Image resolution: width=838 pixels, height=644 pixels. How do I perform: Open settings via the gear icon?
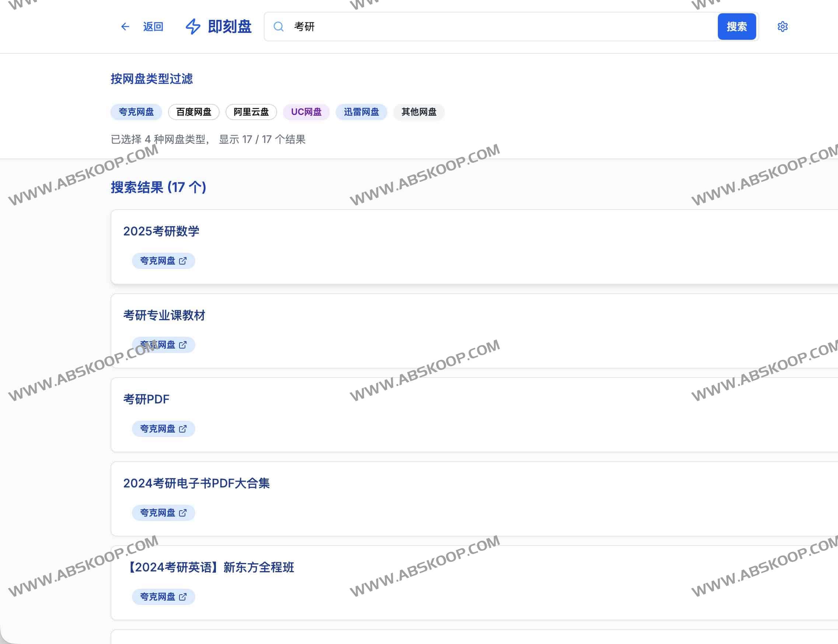(782, 27)
